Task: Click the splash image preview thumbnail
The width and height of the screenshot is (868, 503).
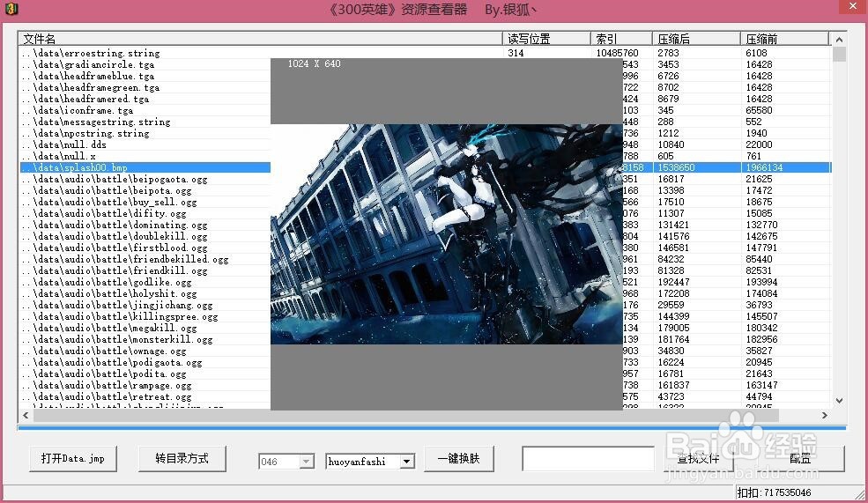Action: click(x=446, y=234)
